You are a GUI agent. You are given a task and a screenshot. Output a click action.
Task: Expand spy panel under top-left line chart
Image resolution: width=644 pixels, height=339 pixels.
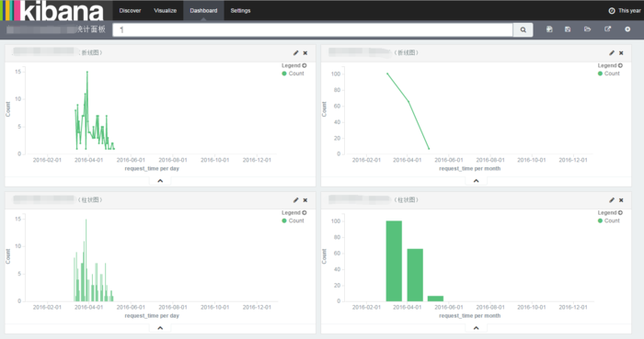pyautogui.click(x=160, y=181)
